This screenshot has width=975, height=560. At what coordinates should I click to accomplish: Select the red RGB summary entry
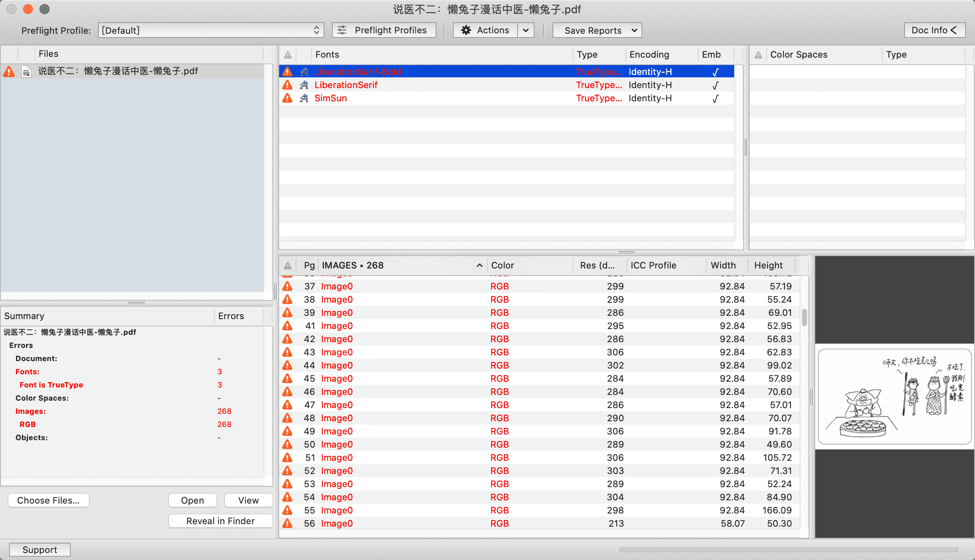(28, 425)
